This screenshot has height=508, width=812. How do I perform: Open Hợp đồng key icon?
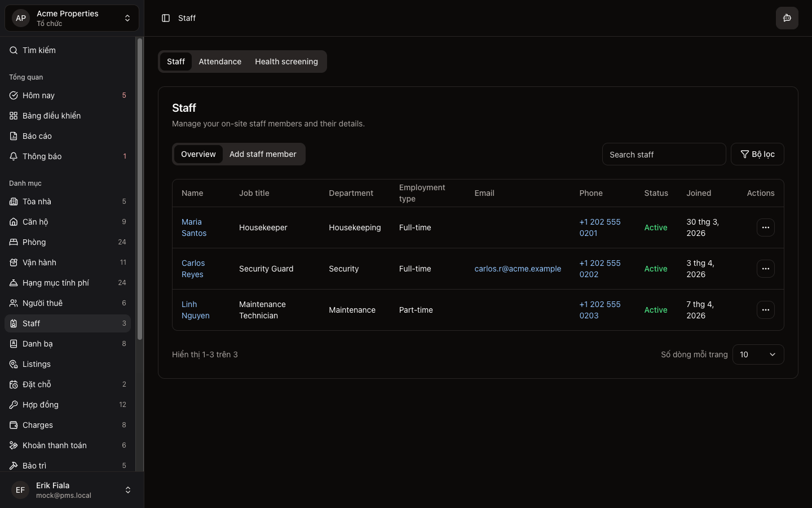pyautogui.click(x=14, y=405)
